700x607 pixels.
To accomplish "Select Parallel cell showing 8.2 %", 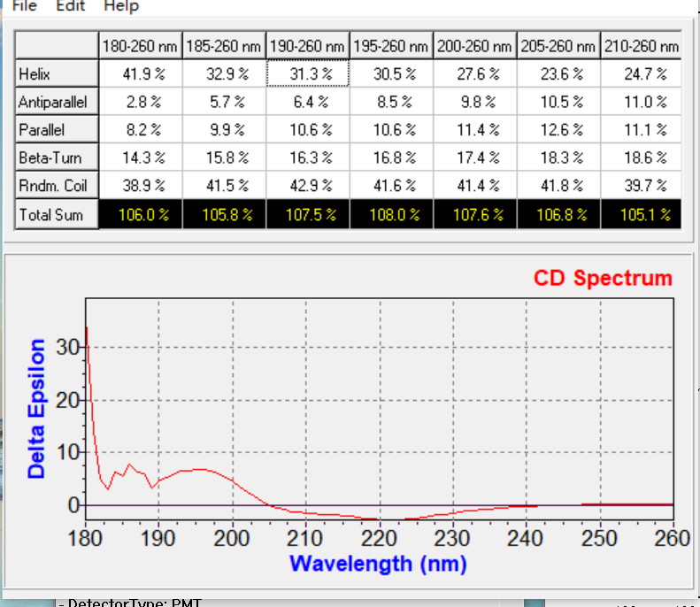I will (x=140, y=129).
